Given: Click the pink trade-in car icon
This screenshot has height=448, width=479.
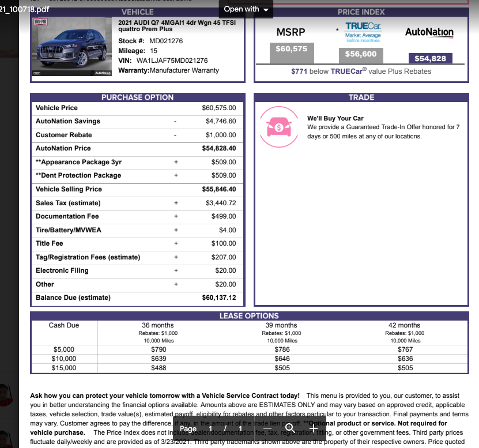Looking at the screenshot, I should (x=278, y=126).
